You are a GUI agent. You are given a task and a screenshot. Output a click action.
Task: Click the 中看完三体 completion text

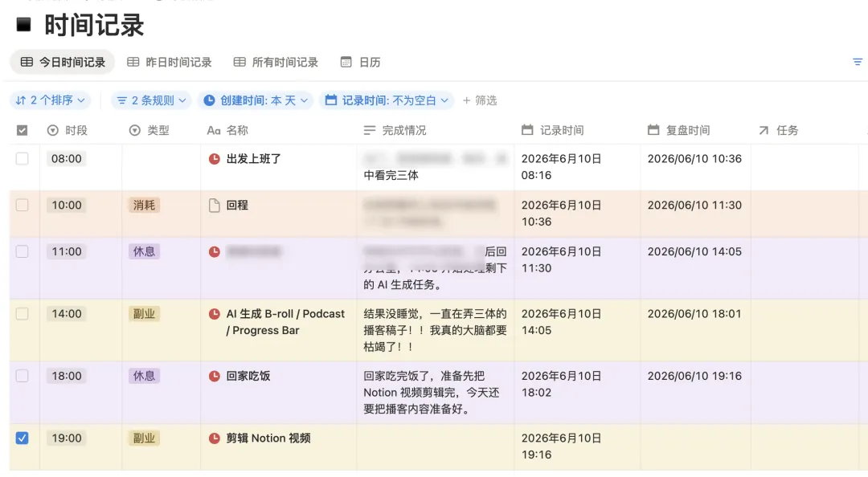[391, 175]
